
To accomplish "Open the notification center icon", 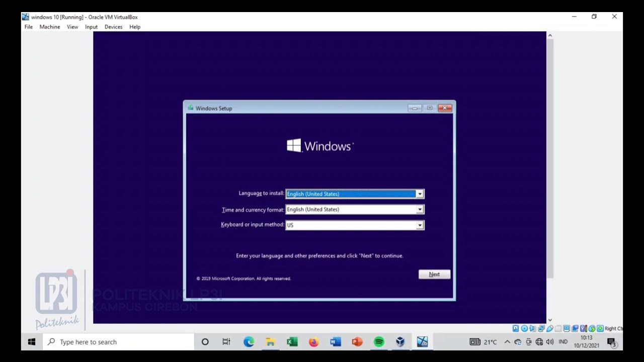I will (612, 342).
